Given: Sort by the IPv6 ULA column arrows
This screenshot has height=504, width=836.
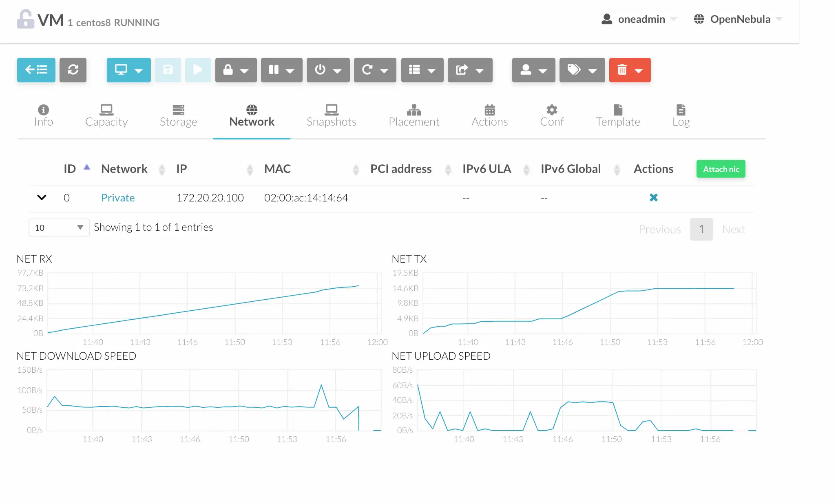Looking at the screenshot, I should [x=526, y=170].
